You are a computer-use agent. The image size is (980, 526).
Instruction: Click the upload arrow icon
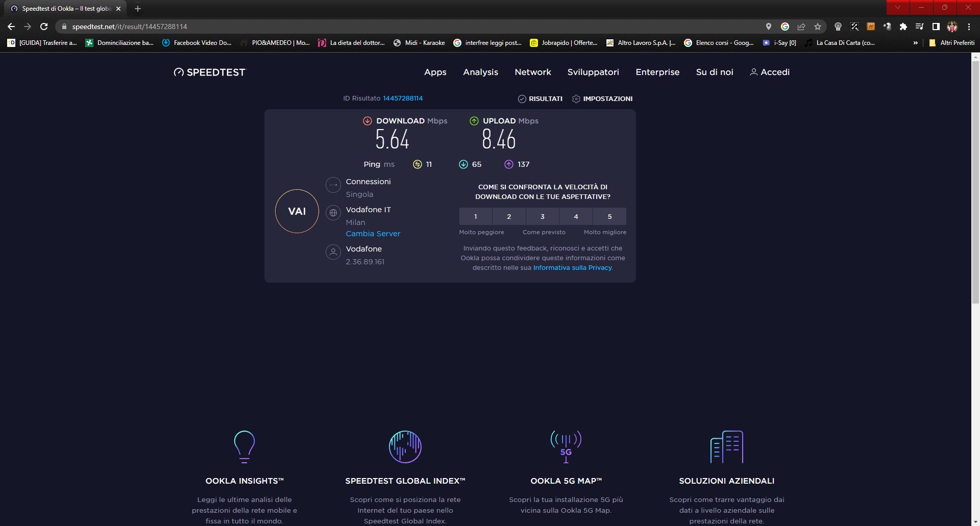(x=474, y=121)
